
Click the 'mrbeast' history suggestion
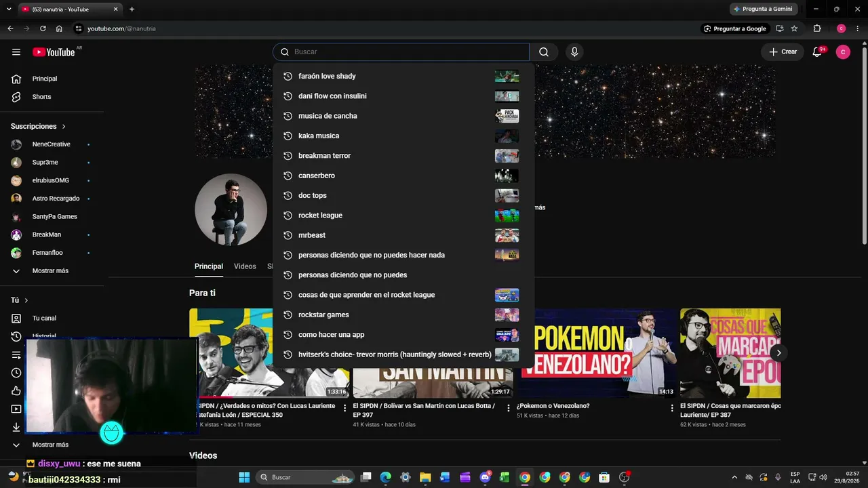[x=403, y=235]
